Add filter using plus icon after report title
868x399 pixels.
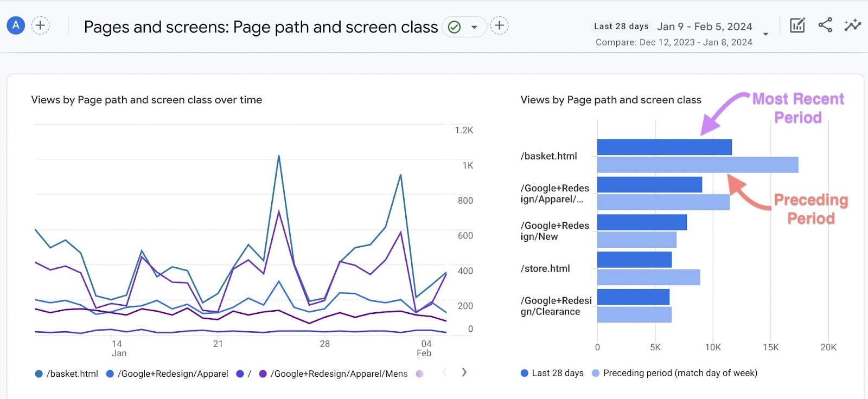pyautogui.click(x=499, y=25)
